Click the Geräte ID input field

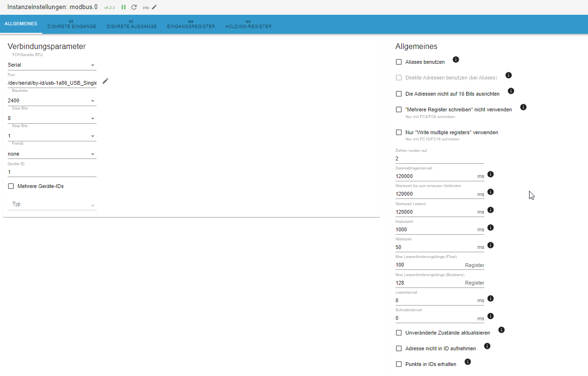point(52,171)
